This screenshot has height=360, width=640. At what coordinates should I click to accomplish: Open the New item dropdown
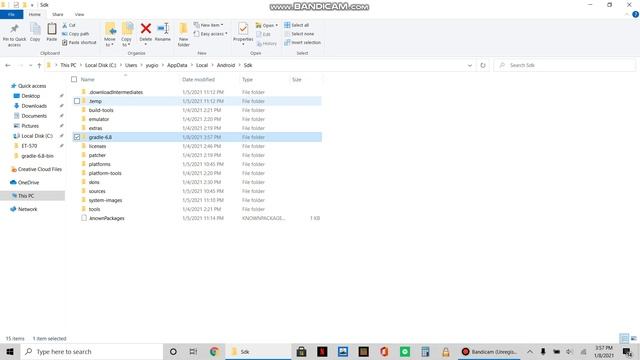coord(209,25)
